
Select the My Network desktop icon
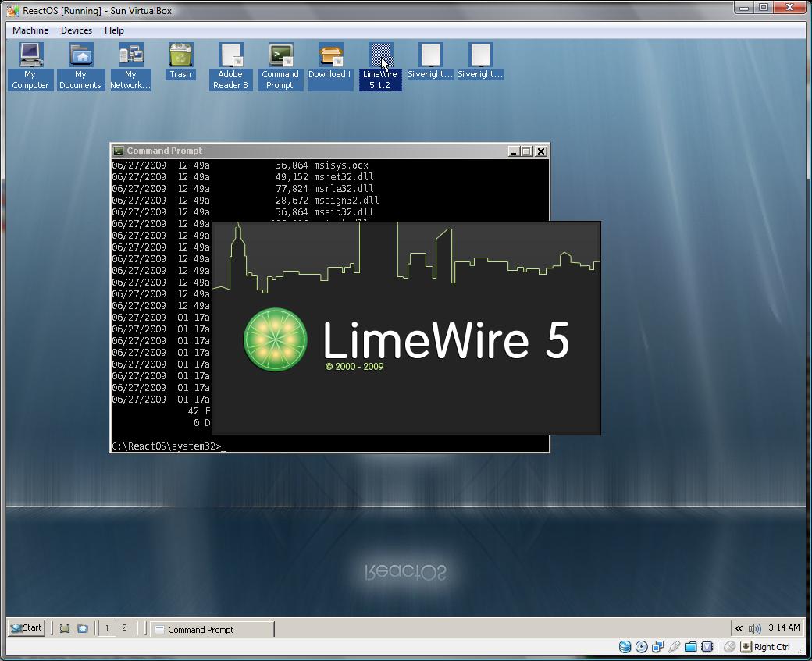pos(130,66)
